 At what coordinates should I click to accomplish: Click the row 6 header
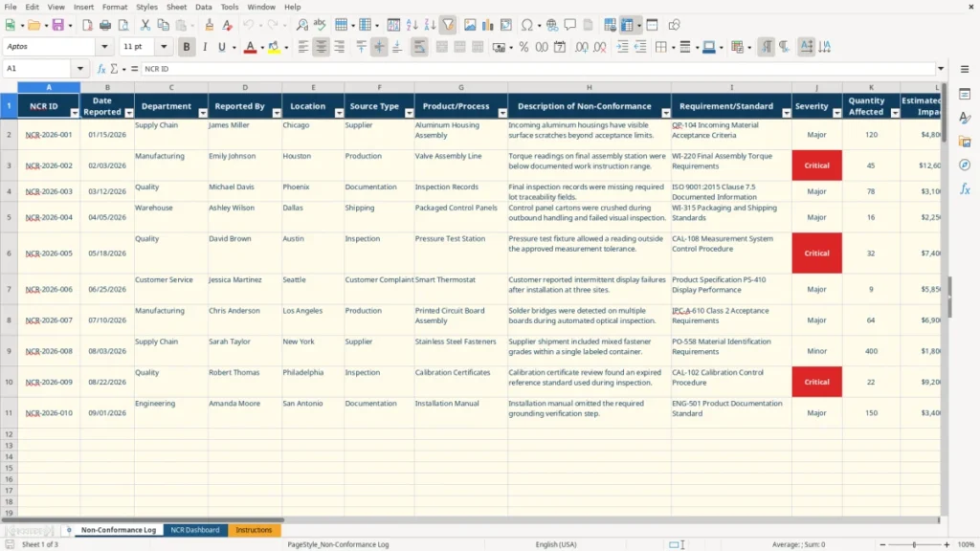[x=9, y=253]
